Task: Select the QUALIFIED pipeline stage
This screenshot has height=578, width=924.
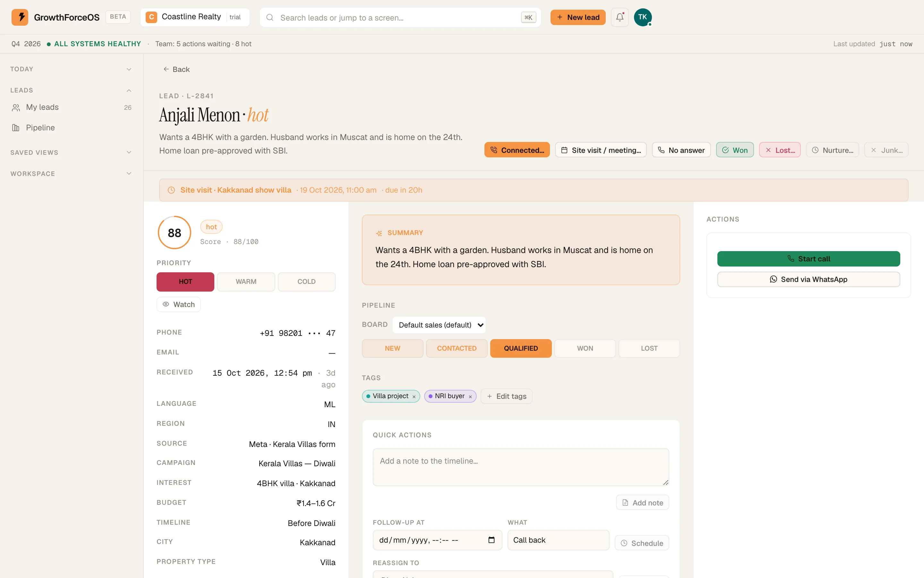Action: pos(521,348)
